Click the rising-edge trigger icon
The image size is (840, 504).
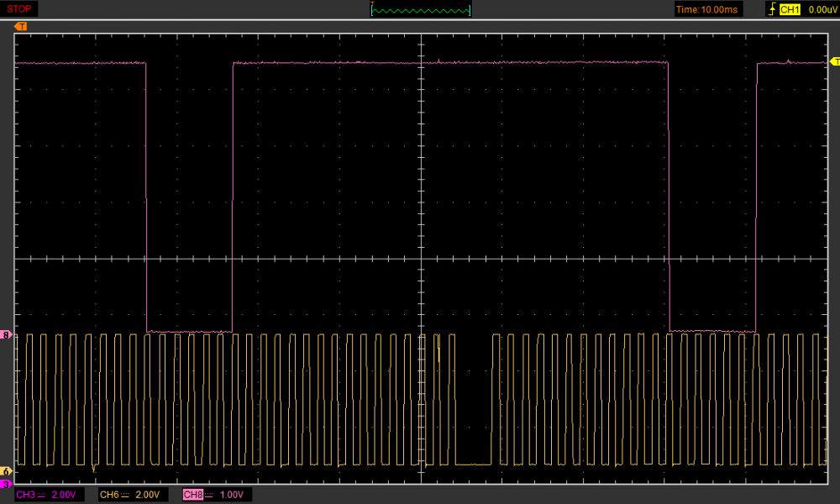pos(771,9)
